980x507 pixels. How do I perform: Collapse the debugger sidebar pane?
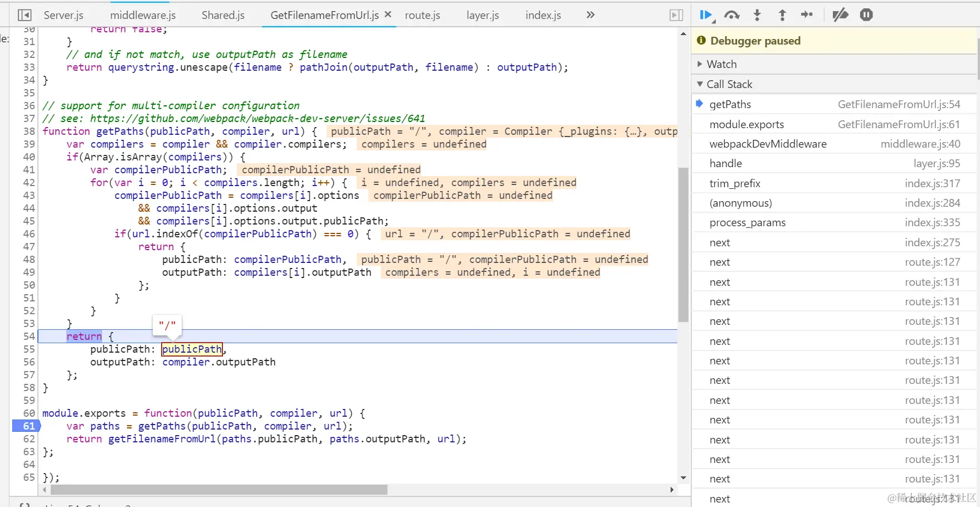tap(676, 15)
